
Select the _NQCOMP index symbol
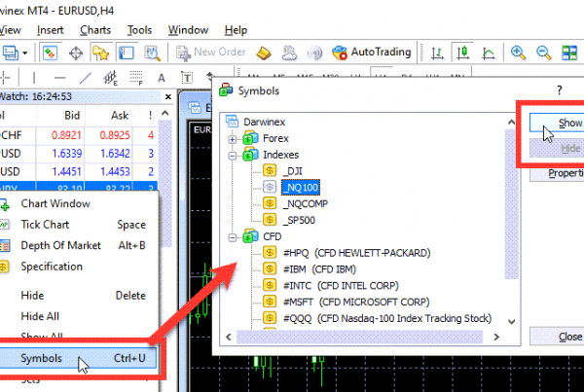tap(306, 203)
